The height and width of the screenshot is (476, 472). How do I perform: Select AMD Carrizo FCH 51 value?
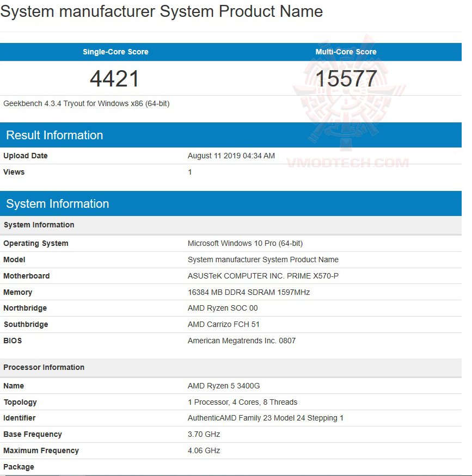coord(224,325)
